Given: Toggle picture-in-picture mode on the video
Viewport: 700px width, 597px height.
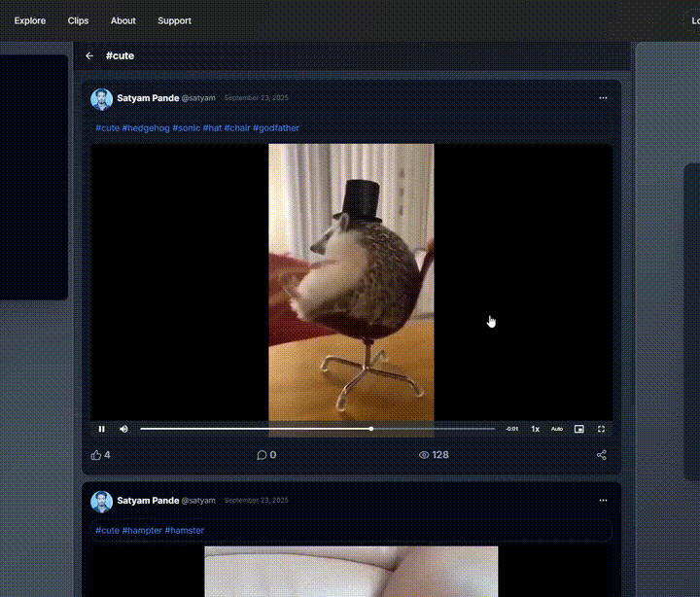Looking at the screenshot, I should click(x=579, y=429).
